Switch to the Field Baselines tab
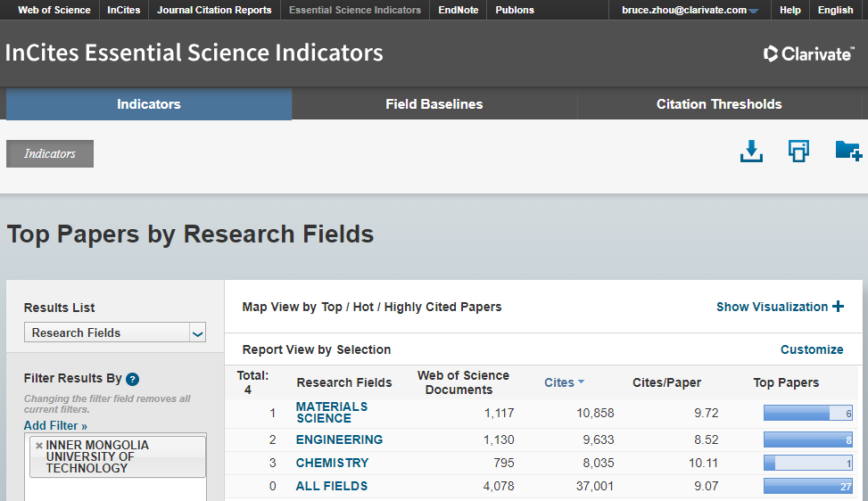 click(x=434, y=104)
